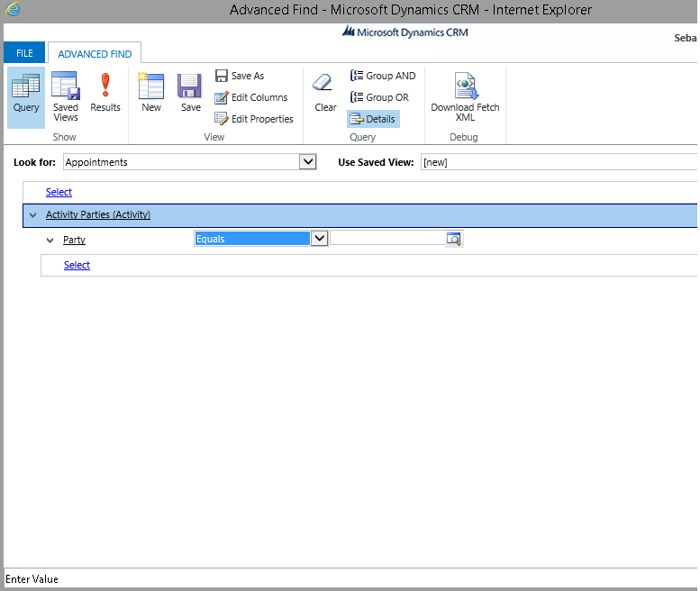700x591 pixels.
Task: Click the Query icon in Show group
Action: click(x=26, y=97)
